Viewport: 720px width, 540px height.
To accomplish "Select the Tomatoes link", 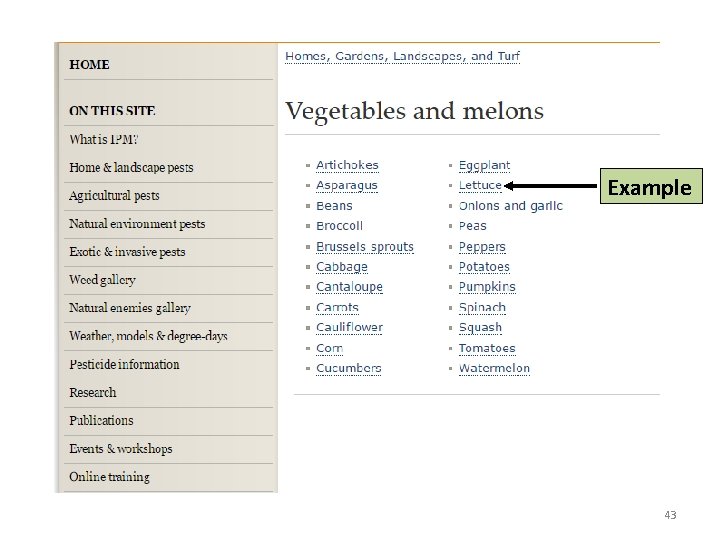I will coord(487,348).
